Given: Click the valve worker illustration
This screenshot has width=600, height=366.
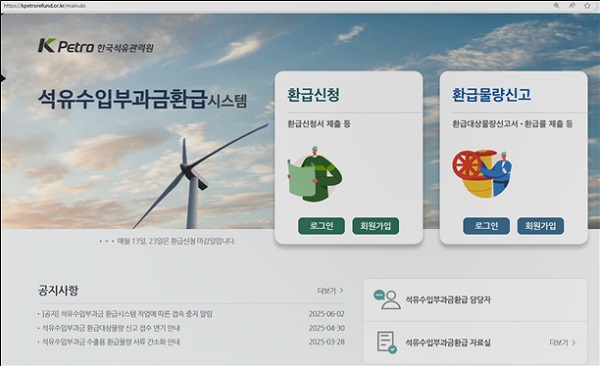Looking at the screenshot, I should coord(482,173).
